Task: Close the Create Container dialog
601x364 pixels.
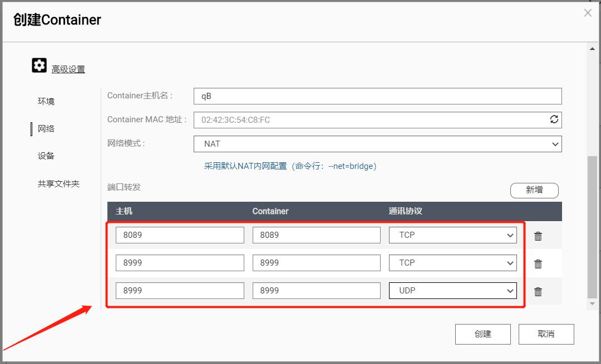Action: [588, 13]
